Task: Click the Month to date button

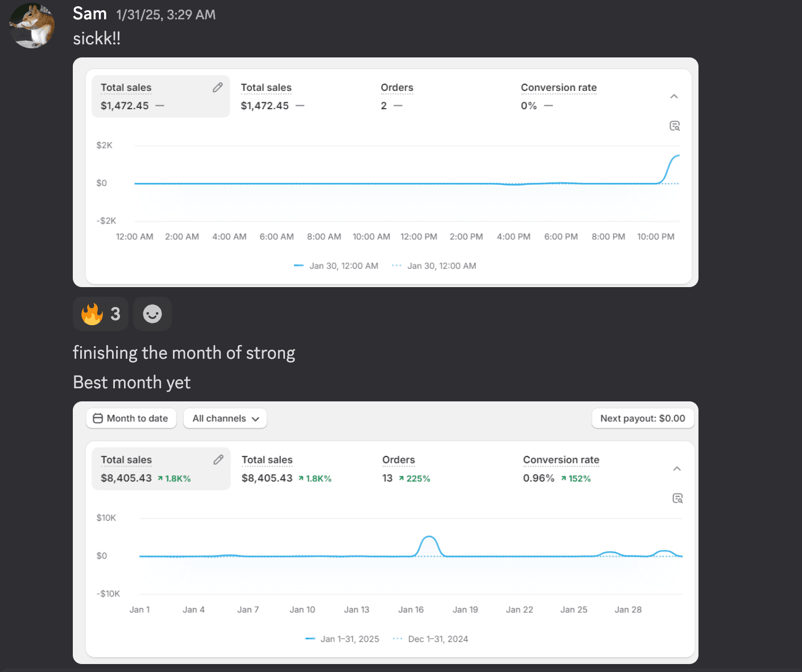Action: (x=131, y=418)
